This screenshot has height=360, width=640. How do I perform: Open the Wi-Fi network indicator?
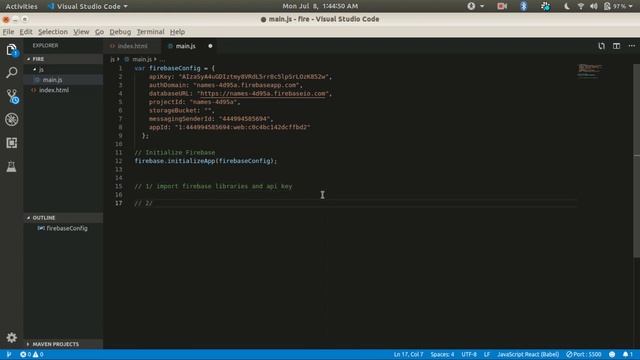point(580,6)
